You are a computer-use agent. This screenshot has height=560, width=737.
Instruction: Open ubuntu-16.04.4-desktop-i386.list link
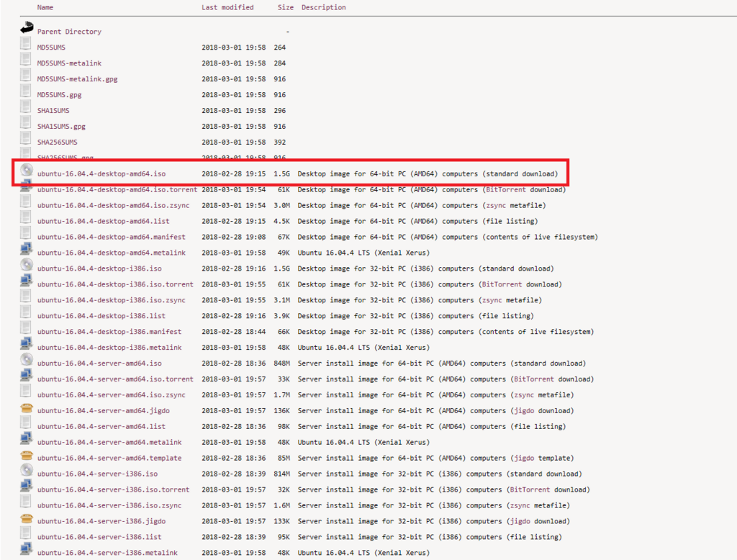[101, 316]
